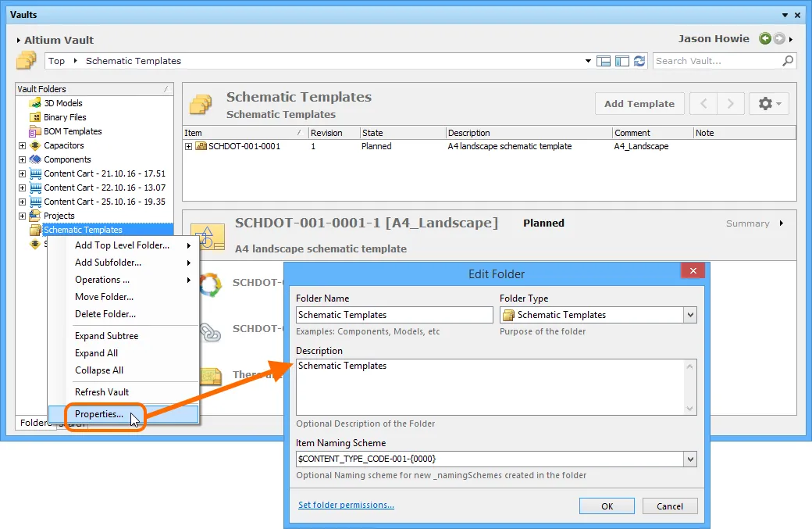Screen dimensions: 812x529
Task: Open the gear settings menu button
Action: [x=769, y=104]
